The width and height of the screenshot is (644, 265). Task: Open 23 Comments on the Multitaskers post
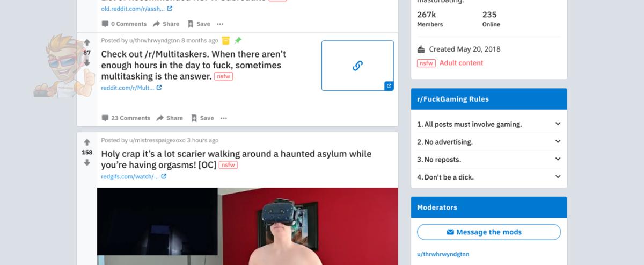[x=126, y=118]
